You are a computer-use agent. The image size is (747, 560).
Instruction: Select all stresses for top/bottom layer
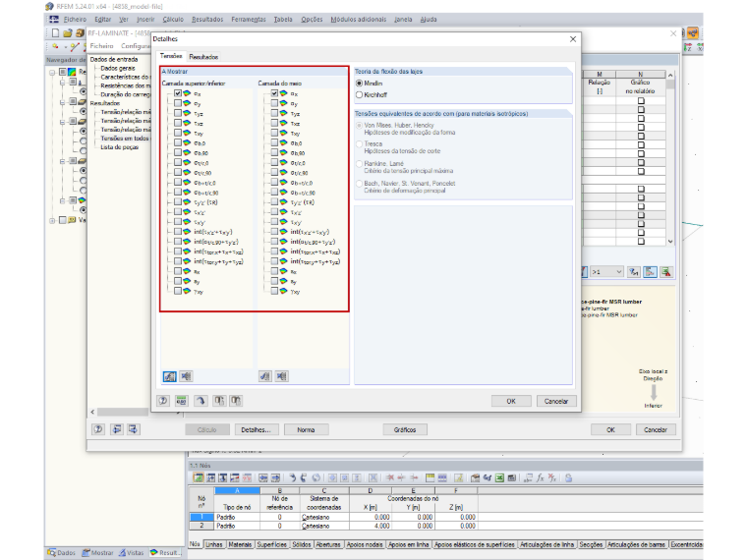pos(170,376)
